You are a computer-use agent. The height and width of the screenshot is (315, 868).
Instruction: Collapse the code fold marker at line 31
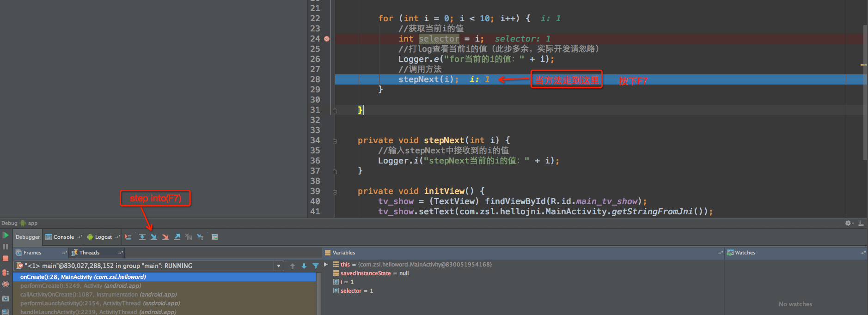(x=335, y=110)
